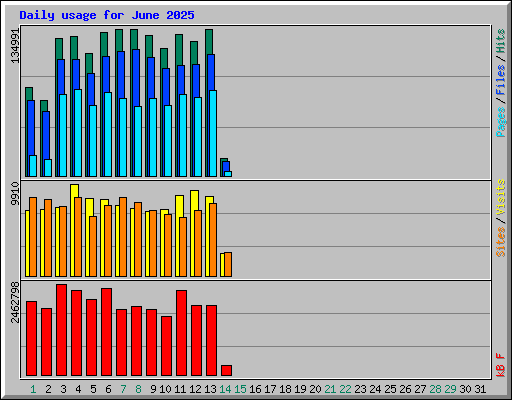Screen dimensions: 512x400
Task: Click the 134991 hits axis value
Action: click(x=15, y=45)
